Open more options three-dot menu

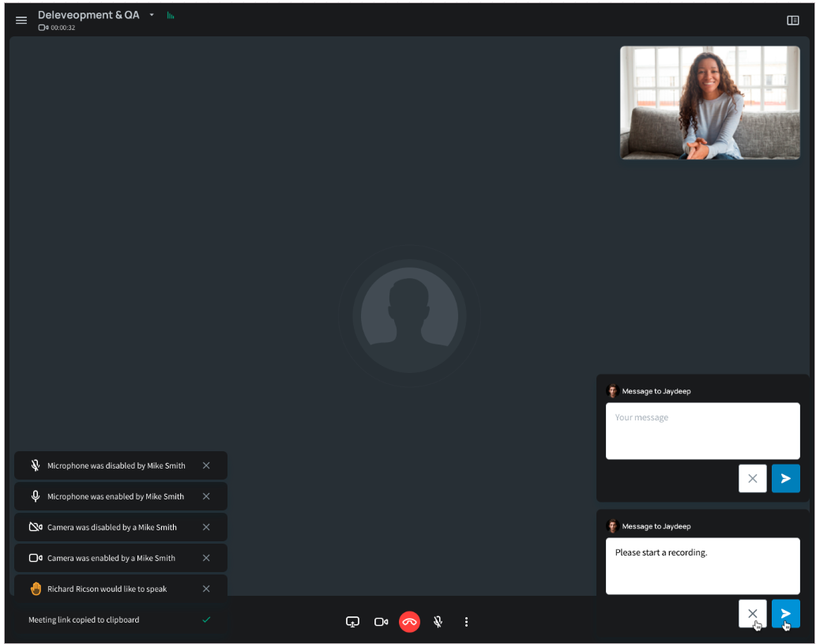(x=466, y=622)
